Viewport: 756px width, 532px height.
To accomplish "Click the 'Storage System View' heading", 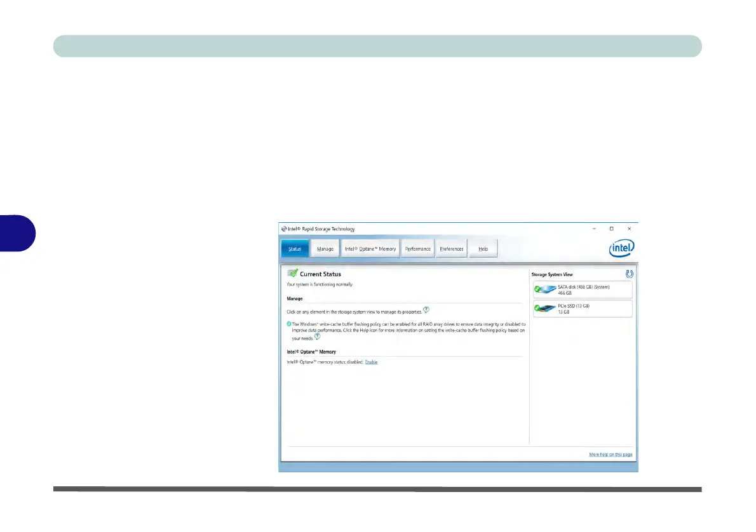I will click(x=552, y=274).
